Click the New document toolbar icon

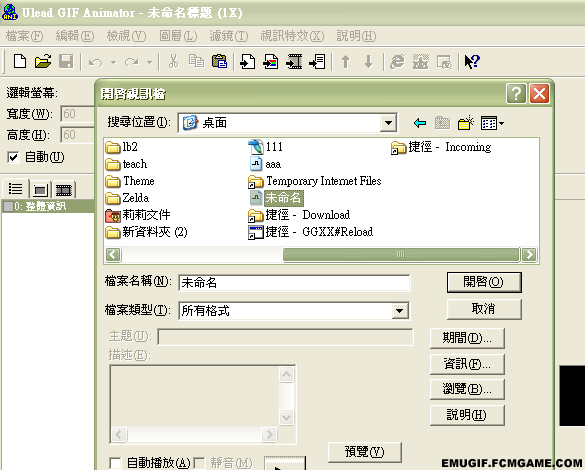click(20, 62)
